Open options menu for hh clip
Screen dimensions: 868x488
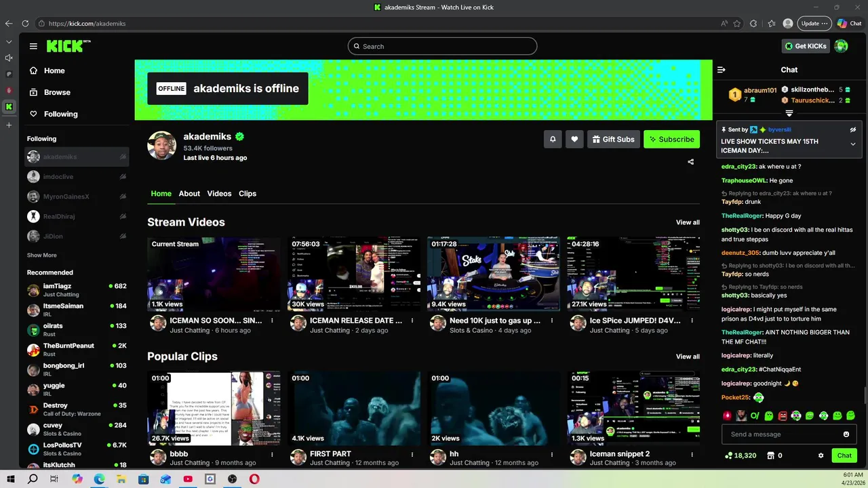pyautogui.click(x=551, y=454)
